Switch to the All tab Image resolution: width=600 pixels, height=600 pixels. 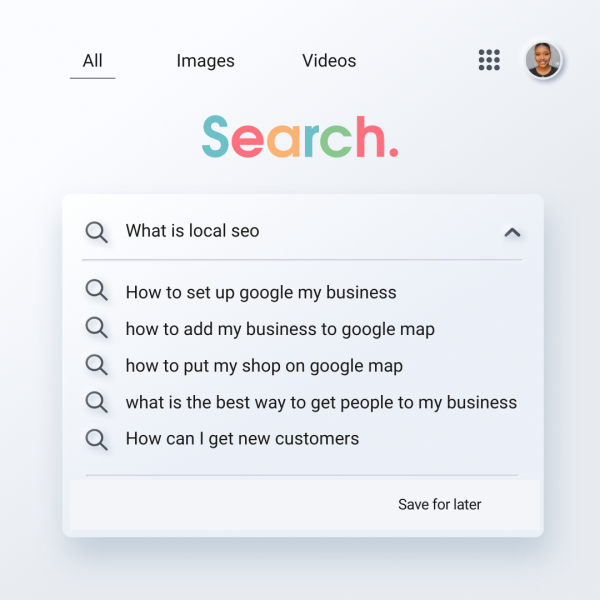click(x=92, y=61)
